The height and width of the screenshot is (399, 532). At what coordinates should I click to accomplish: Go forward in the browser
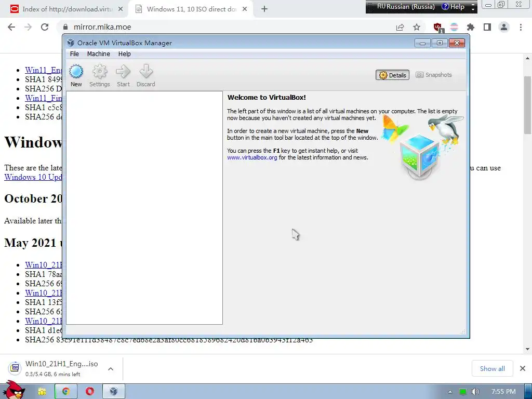coord(28,27)
